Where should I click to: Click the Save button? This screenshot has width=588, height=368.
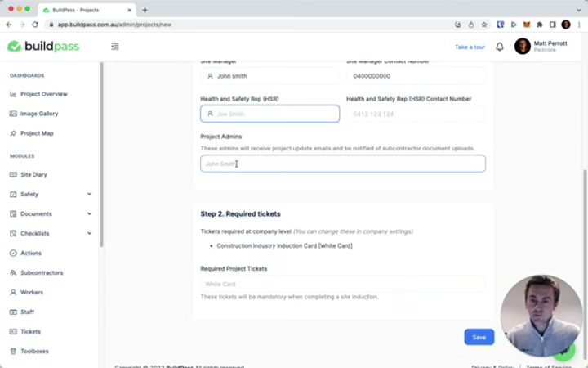(x=479, y=337)
